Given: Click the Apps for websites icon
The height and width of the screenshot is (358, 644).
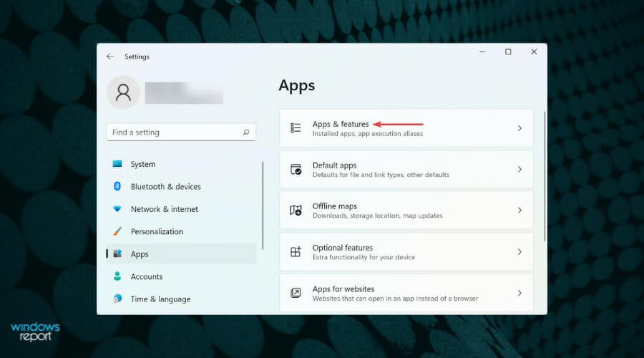Looking at the screenshot, I should (296, 293).
